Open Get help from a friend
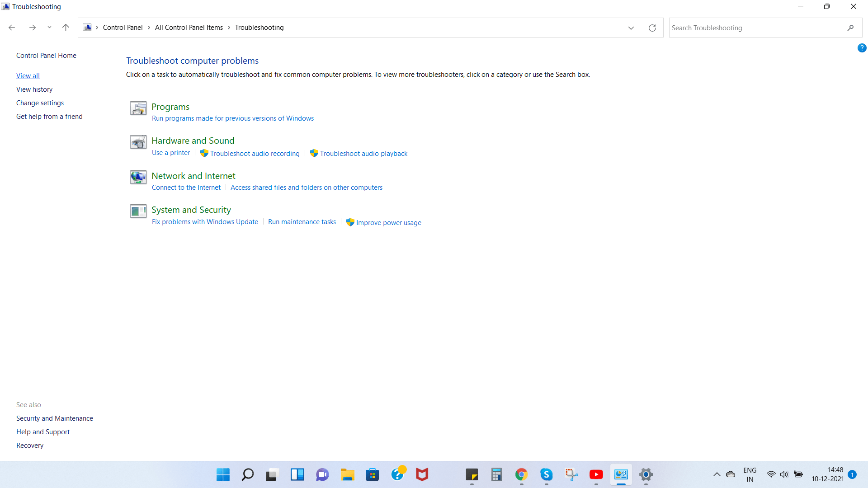 click(49, 116)
